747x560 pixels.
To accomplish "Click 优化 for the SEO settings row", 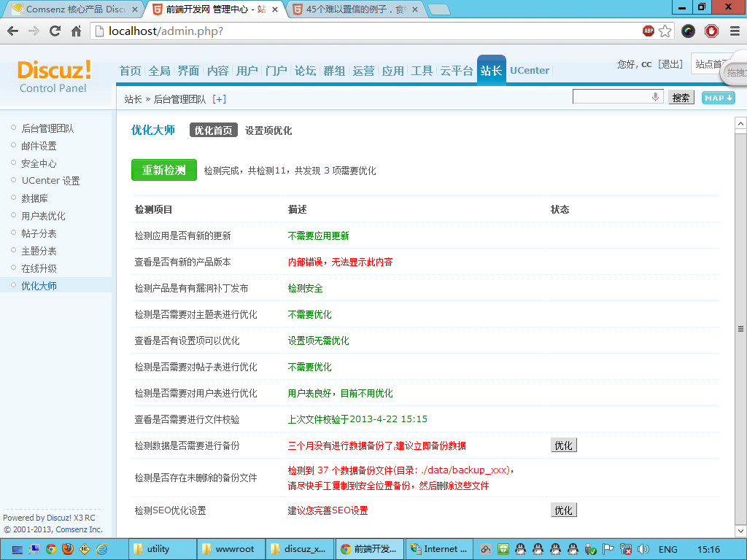I will (564, 510).
